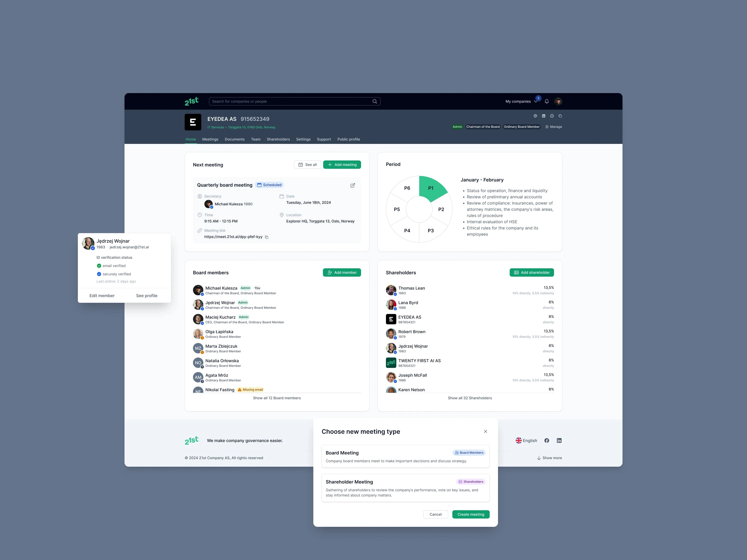Expand Show all 12 Board members link
The height and width of the screenshot is (560, 747).
[276, 398]
